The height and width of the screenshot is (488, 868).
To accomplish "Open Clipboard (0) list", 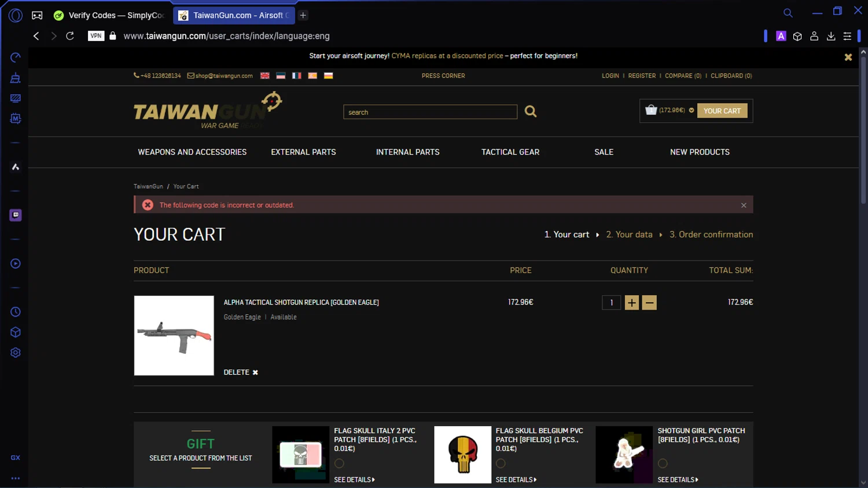I will coord(731,76).
